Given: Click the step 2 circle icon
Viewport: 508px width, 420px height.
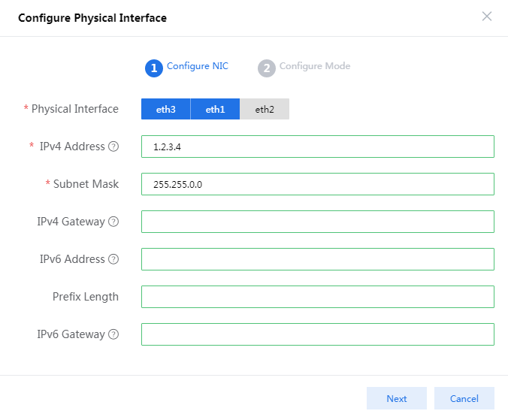Looking at the screenshot, I should coord(266,68).
